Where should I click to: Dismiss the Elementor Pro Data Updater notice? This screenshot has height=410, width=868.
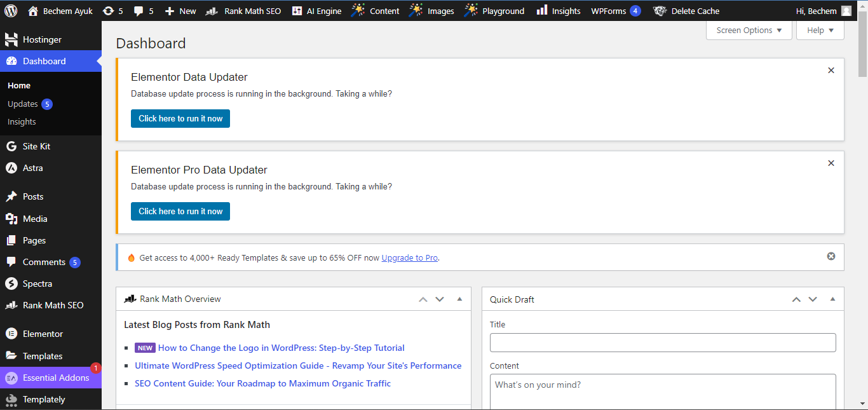[831, 163]
